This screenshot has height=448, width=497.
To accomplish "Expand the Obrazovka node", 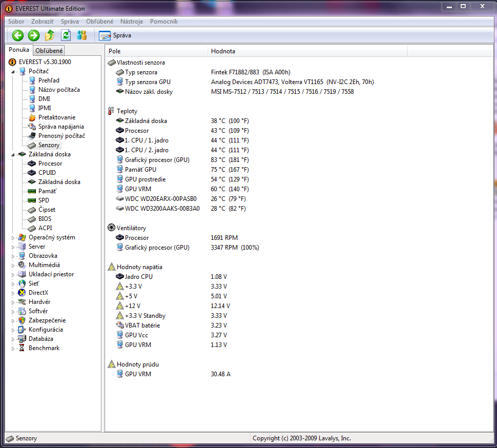I will click(13, 256).
